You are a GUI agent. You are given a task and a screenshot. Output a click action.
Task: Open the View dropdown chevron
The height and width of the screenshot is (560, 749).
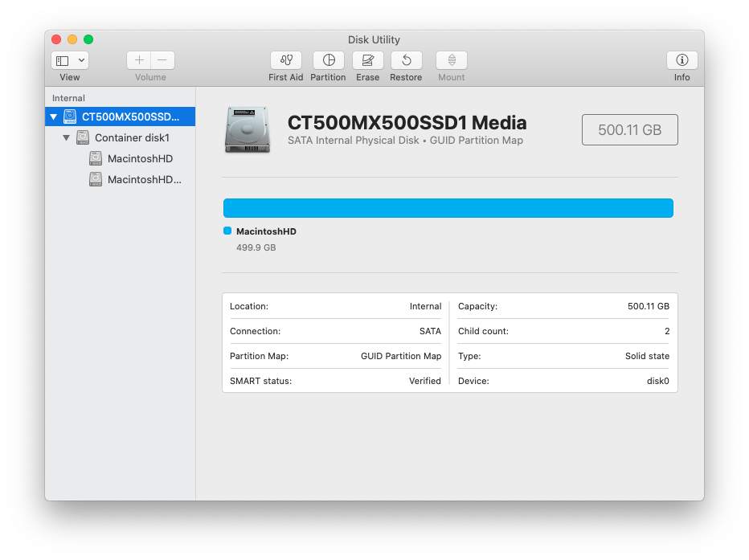[82, 60]
